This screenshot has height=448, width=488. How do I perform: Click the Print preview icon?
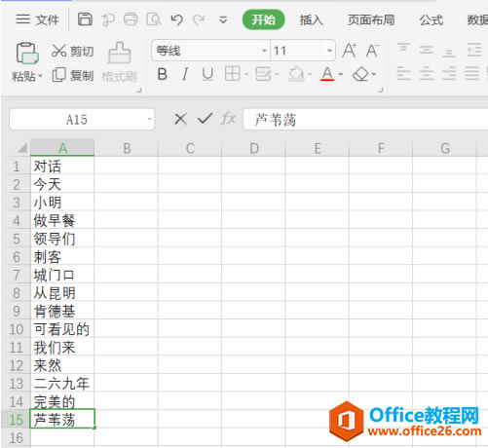click(x=154, y=19)
